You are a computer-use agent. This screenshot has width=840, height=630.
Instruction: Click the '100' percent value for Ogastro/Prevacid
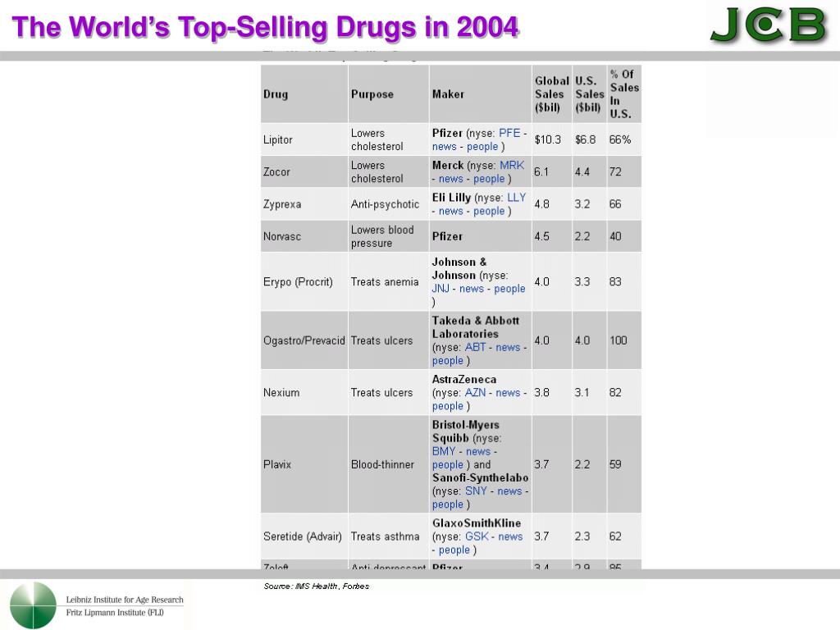pyautogui.click(x=619, y=340)
